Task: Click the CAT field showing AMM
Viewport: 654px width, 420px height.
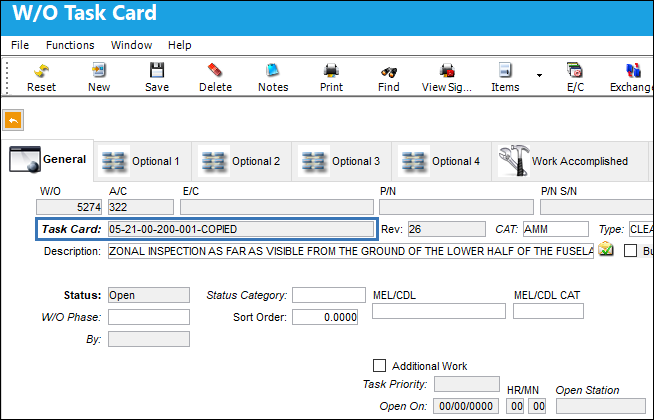Action: (x=556, y=229)
